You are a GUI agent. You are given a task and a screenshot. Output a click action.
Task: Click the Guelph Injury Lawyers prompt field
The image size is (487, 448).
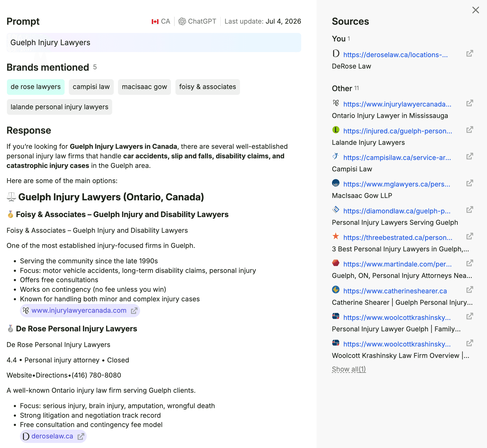154,43
